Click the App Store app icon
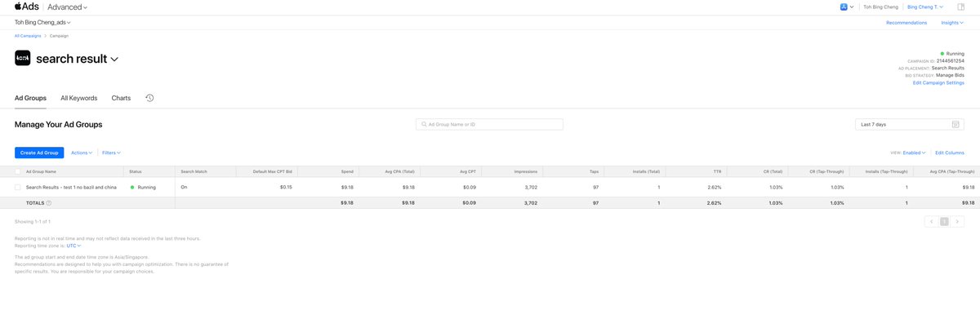 844,7
